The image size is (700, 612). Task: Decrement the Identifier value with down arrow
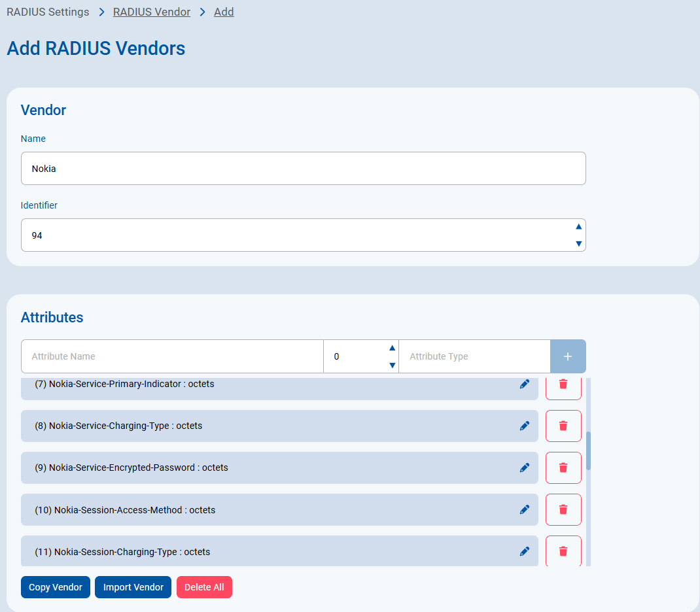[x=578, y=244]
